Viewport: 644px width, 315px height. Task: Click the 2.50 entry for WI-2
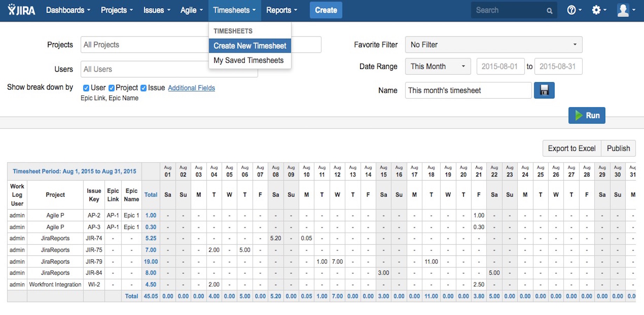pyautogui.click(x=479, y=285)
